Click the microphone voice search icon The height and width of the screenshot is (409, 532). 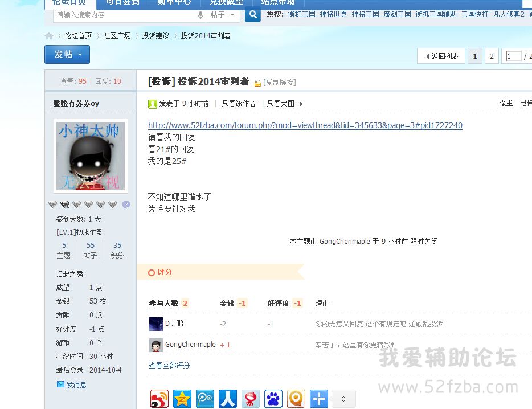point(200,15)
